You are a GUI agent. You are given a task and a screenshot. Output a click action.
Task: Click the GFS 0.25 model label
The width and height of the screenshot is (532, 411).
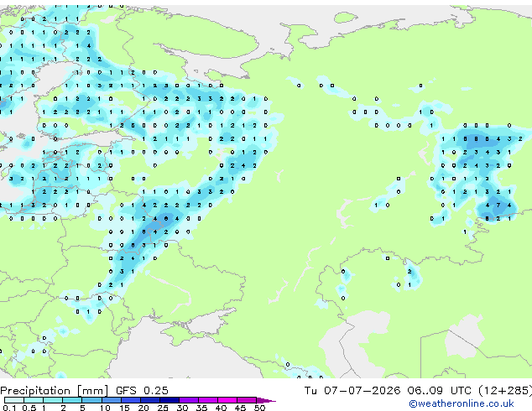[142, 390]
